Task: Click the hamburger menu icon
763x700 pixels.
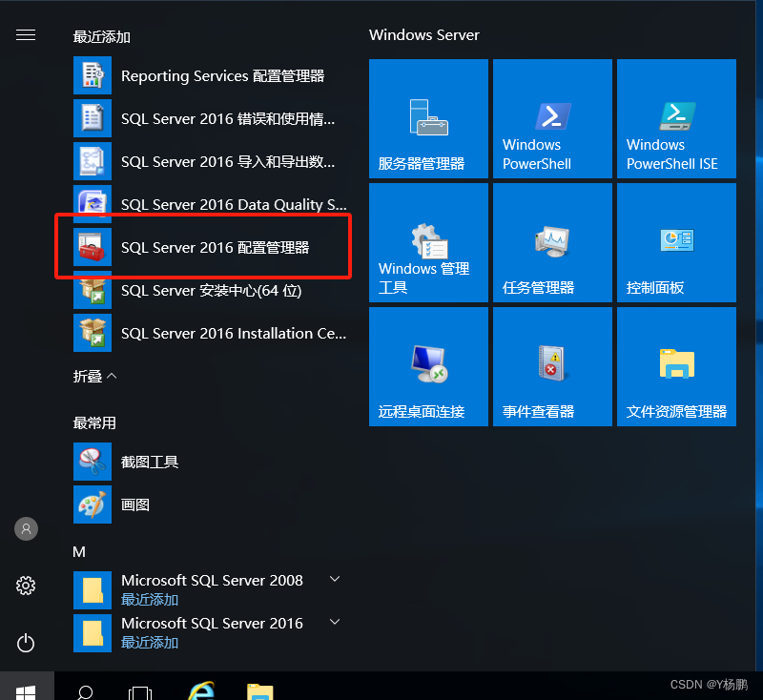Action: [26, 35]
